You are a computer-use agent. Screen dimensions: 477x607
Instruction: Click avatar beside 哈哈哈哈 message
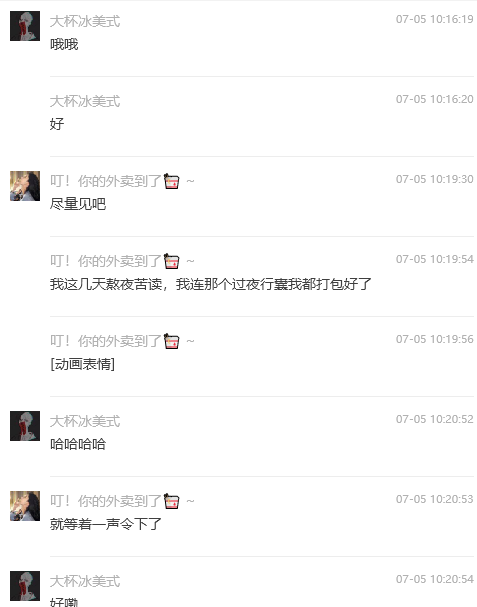tap(25, 426)
